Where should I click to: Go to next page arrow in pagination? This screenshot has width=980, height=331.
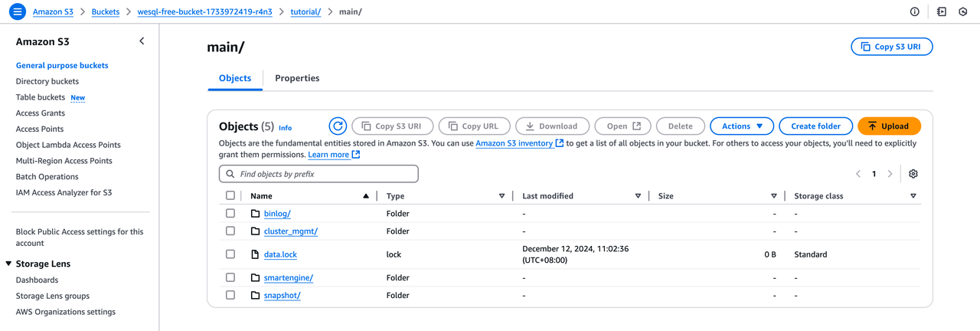coord(890,174)
